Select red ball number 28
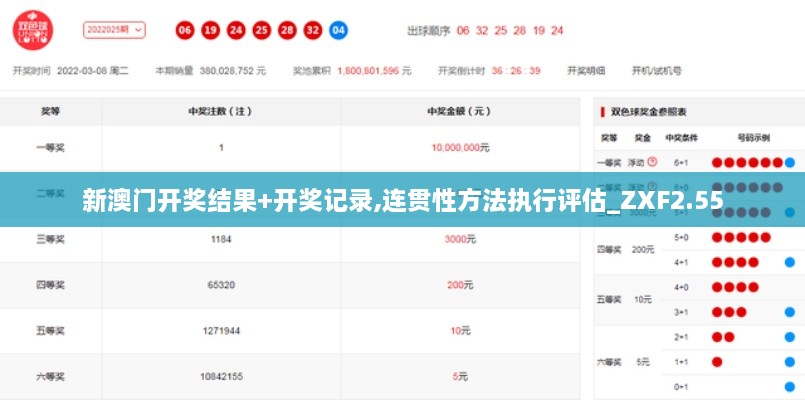 point(288,30)
